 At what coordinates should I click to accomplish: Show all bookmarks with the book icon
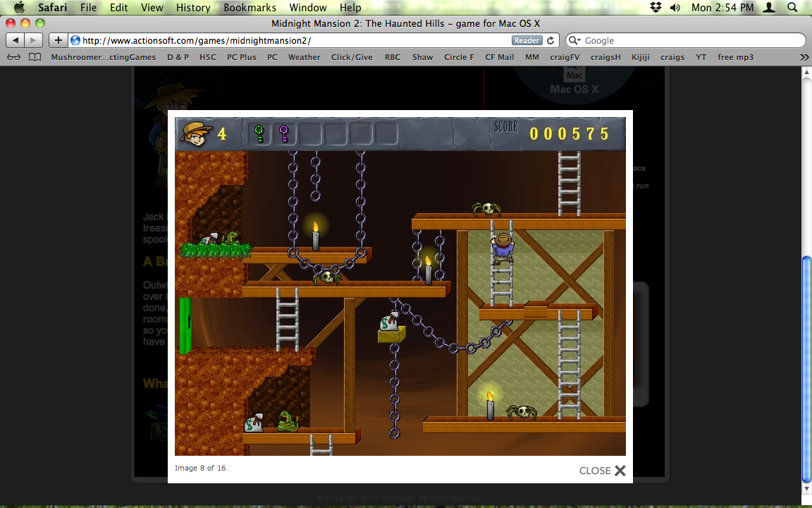[x=35, y=57]
